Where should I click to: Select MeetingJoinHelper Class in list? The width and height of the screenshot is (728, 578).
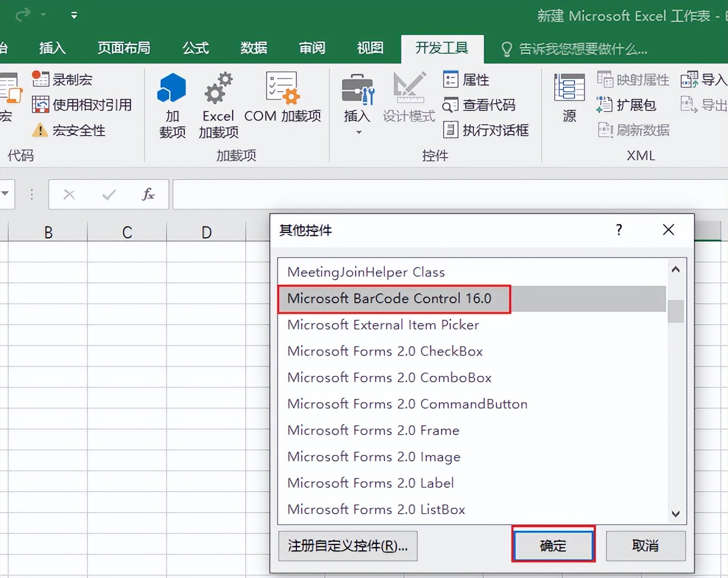pyautogui.click(x=472, y=272)
